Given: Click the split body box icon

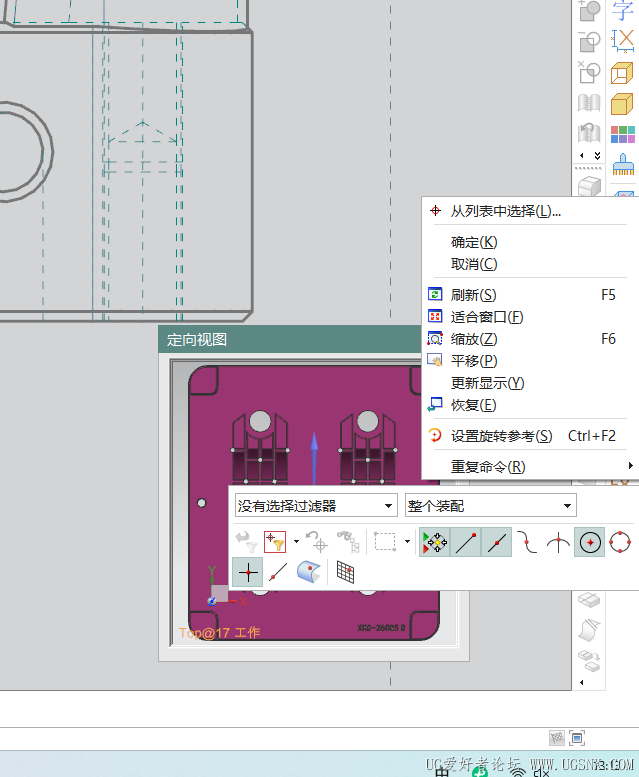Looking at the screenshot, I should click(589, 600).
